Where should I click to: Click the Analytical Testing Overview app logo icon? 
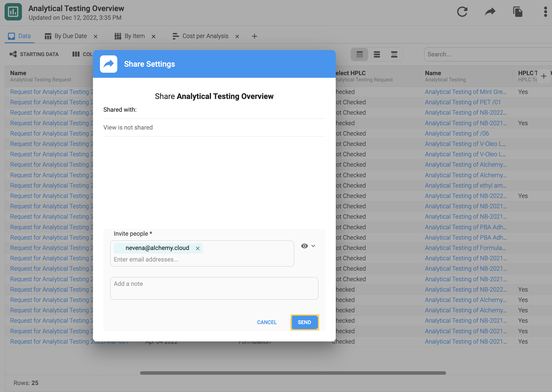(x=13, y=12)
